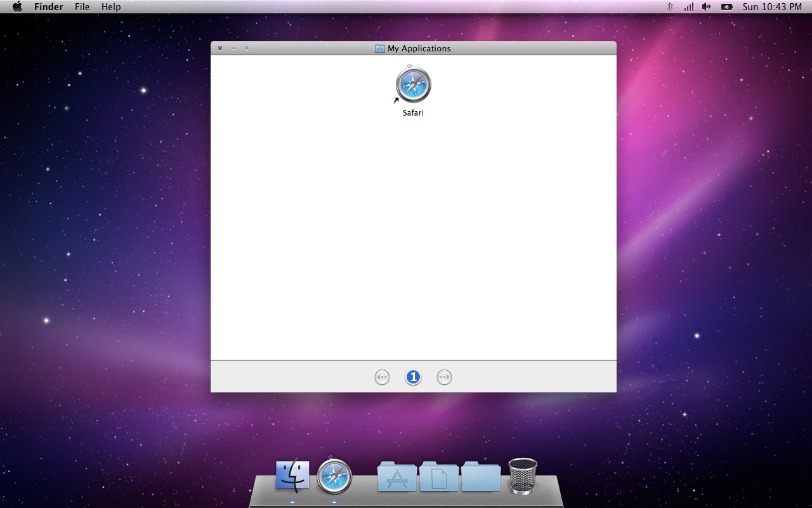Go to the next page of applications
This screenshot has height=508, width=812.
(444, 377)
